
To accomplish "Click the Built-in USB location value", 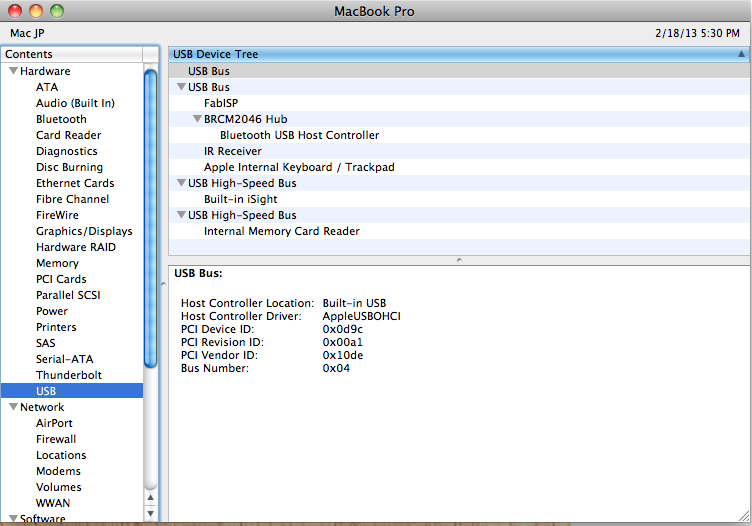I will point(354,303).
